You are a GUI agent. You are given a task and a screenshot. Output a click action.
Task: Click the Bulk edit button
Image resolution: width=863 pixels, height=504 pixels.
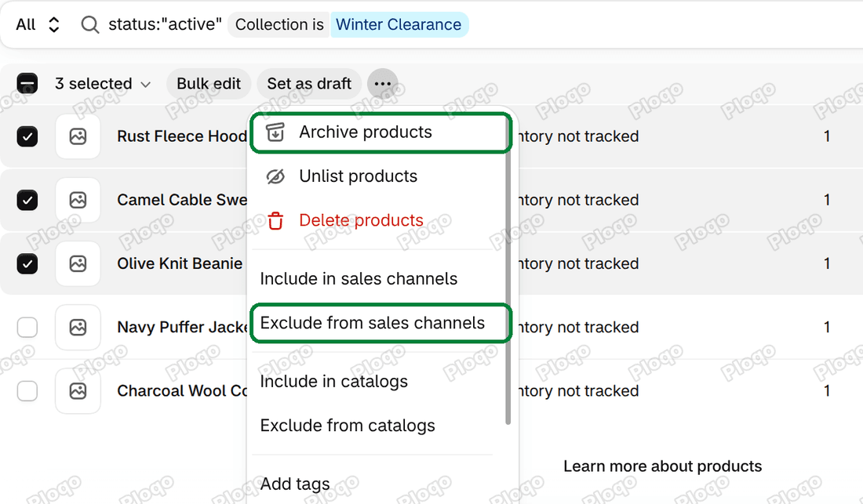[x=209, y=84]
